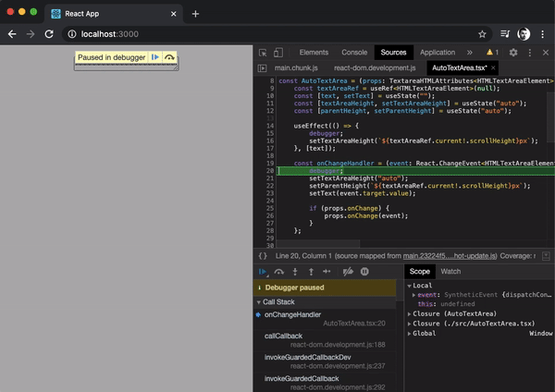The height and width of the screenshot is (392, 555).
Task: Click Step out of current function icon
Action: (x=310, y=272)
